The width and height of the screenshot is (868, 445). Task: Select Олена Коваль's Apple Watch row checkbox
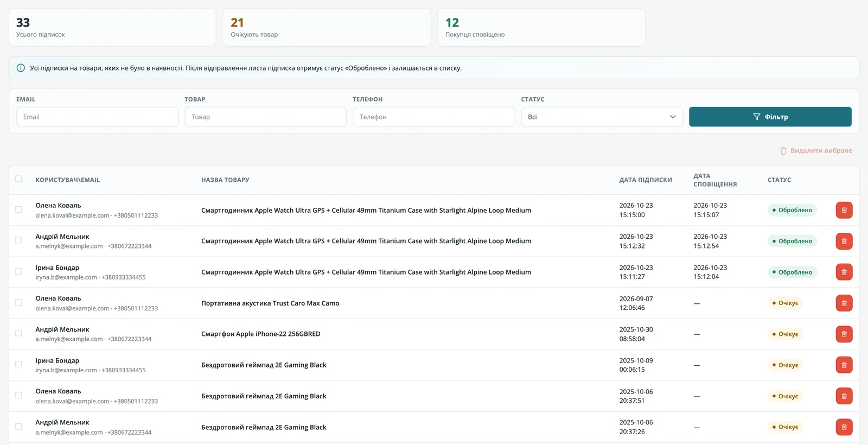18,209
